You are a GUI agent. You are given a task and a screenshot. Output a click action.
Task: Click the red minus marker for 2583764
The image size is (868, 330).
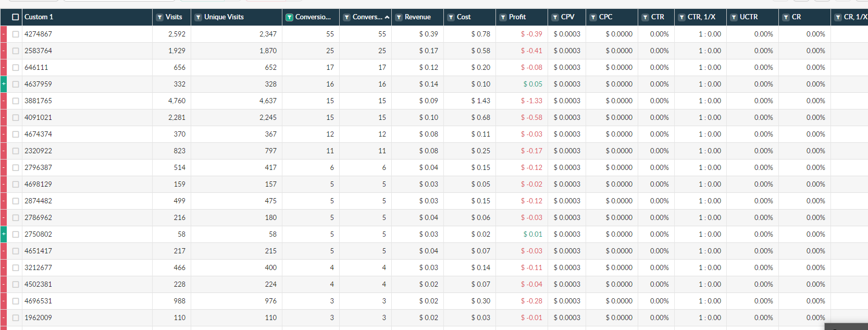click(4, 51)
